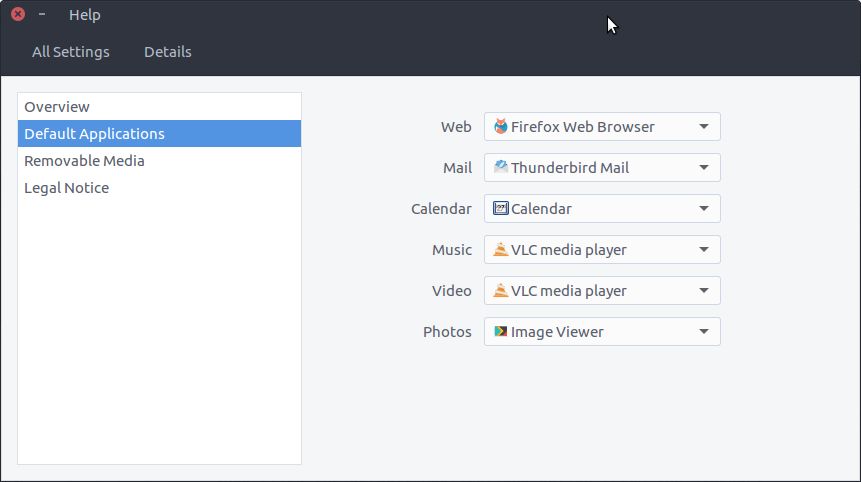Click the Video label

pos(451,290)
